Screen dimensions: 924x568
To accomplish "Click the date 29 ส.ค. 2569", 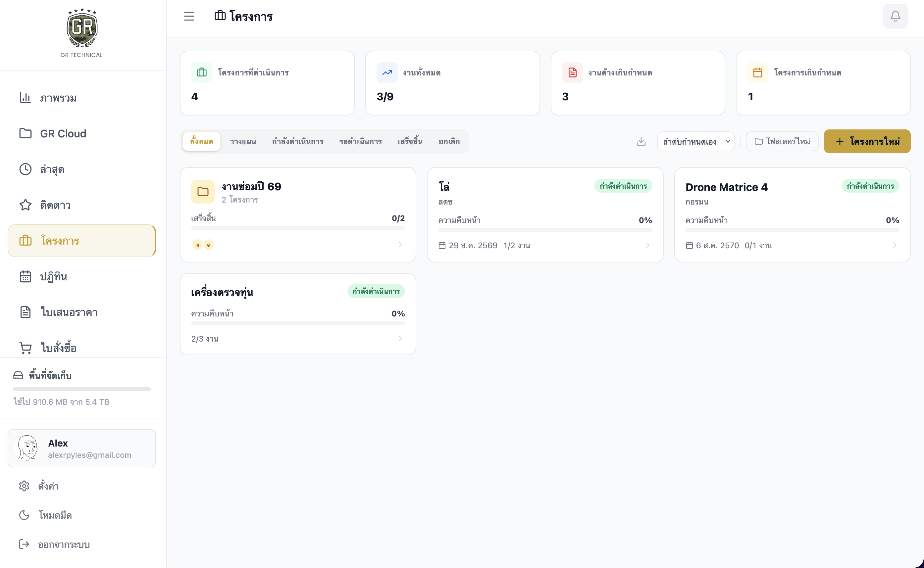I will pyautogui.click(x=473, y=245).
